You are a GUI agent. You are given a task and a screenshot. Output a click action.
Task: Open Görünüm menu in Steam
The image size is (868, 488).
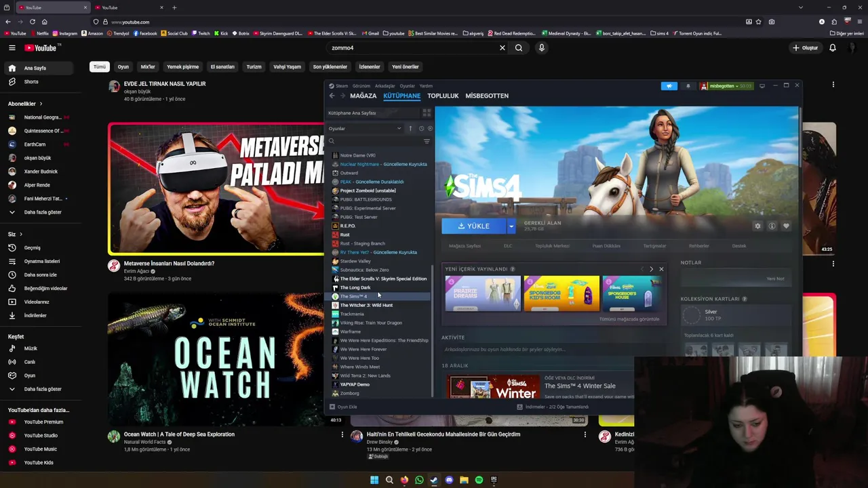tap(361, 86)
